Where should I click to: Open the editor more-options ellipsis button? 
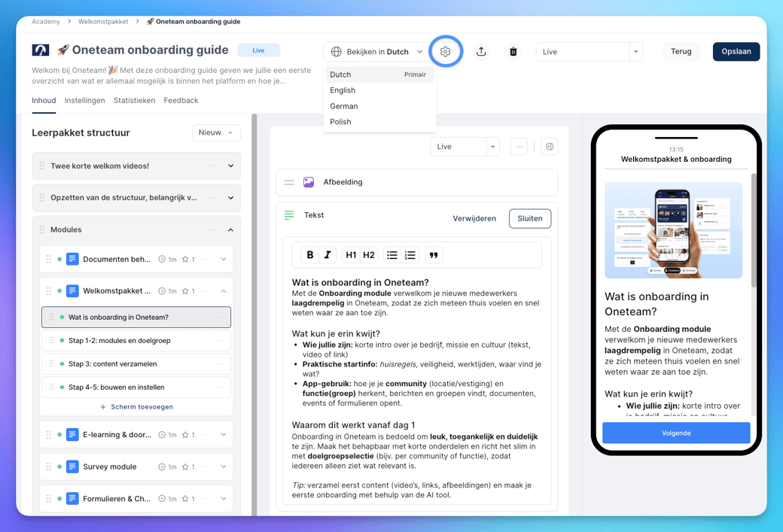point(519,147)
